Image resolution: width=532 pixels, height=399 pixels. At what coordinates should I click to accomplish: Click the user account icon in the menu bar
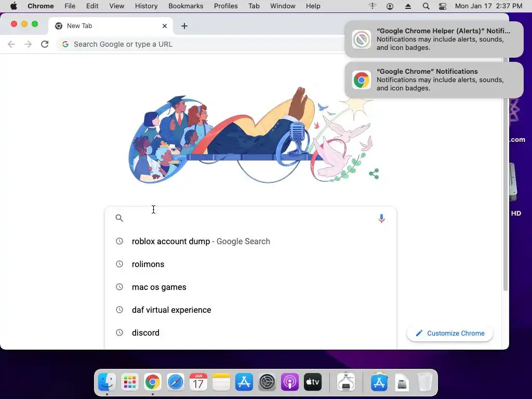(390, 6)
